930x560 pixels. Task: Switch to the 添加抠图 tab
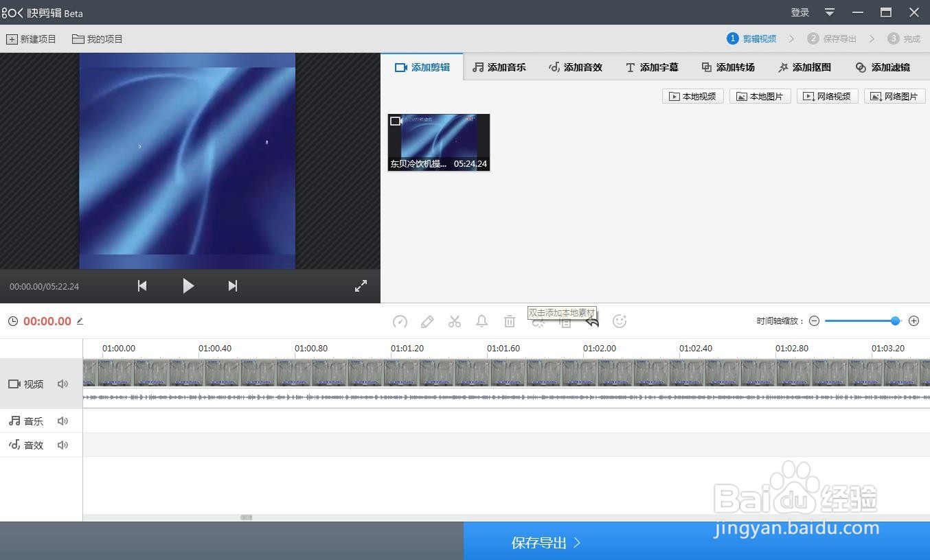click(804, 67)
